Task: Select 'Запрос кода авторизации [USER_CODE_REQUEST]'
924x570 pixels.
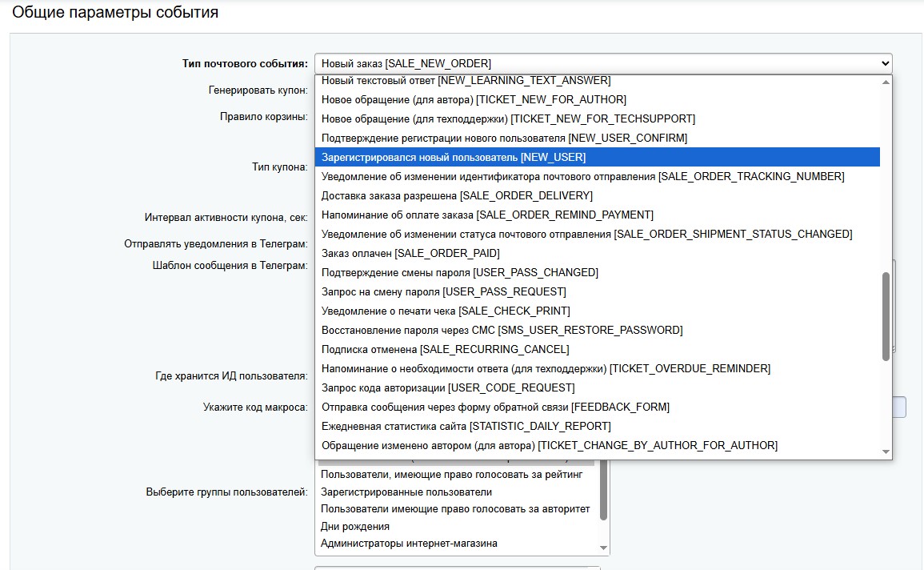Action: click(447, 387)
